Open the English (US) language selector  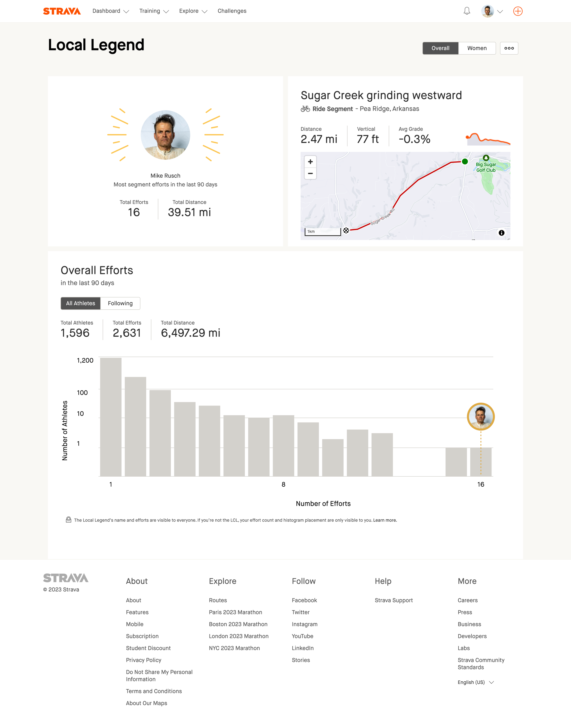[475, 682]
